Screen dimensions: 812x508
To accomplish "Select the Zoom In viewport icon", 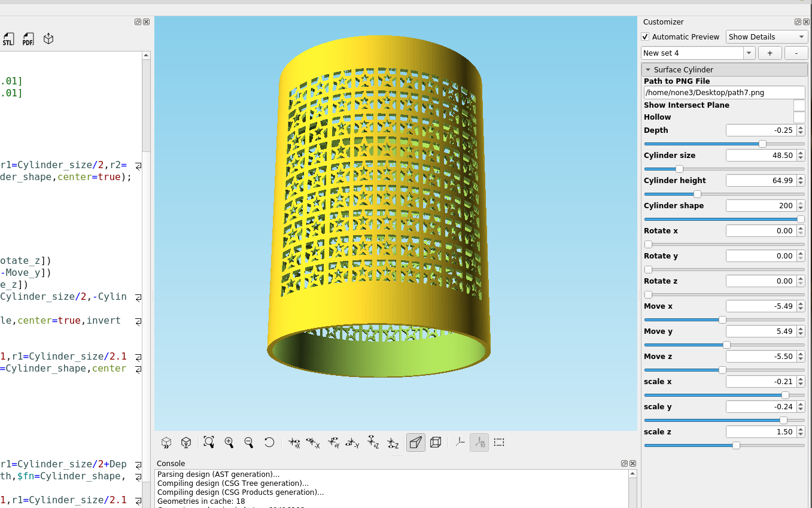I will point(229,442).
